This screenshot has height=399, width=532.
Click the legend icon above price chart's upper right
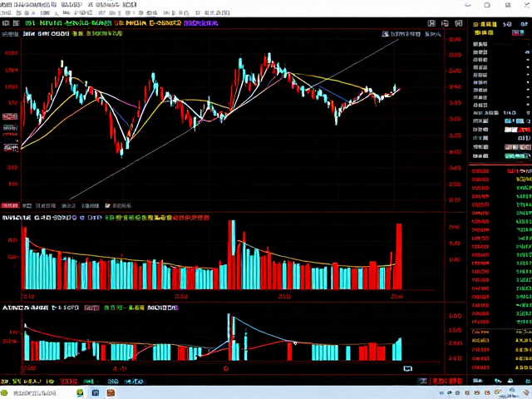385,34
